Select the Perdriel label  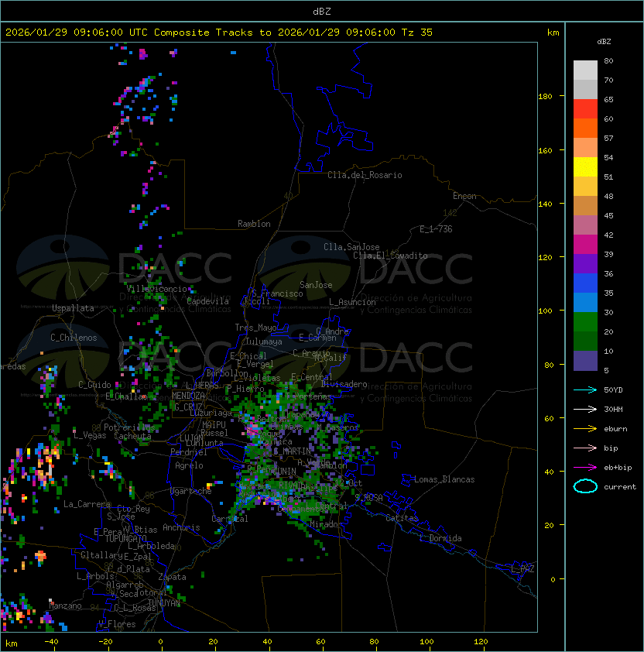pyautogui.click(x=189, y=452)
